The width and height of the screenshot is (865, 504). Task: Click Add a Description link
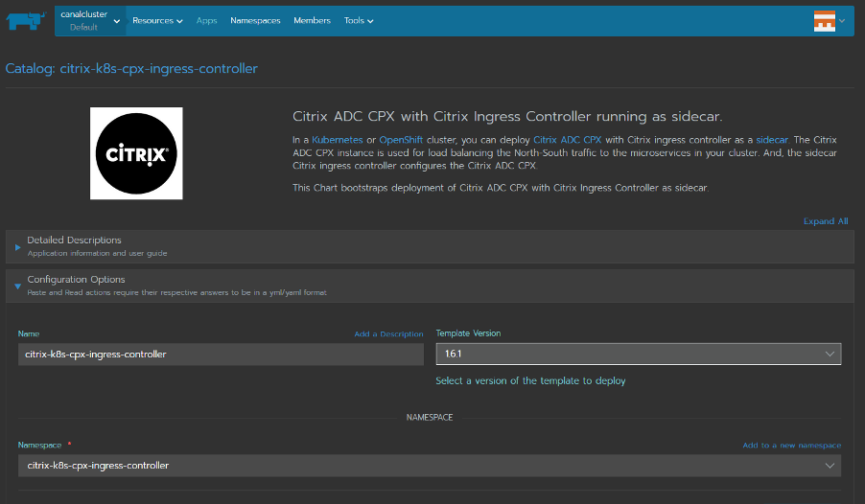coord(388,334)
